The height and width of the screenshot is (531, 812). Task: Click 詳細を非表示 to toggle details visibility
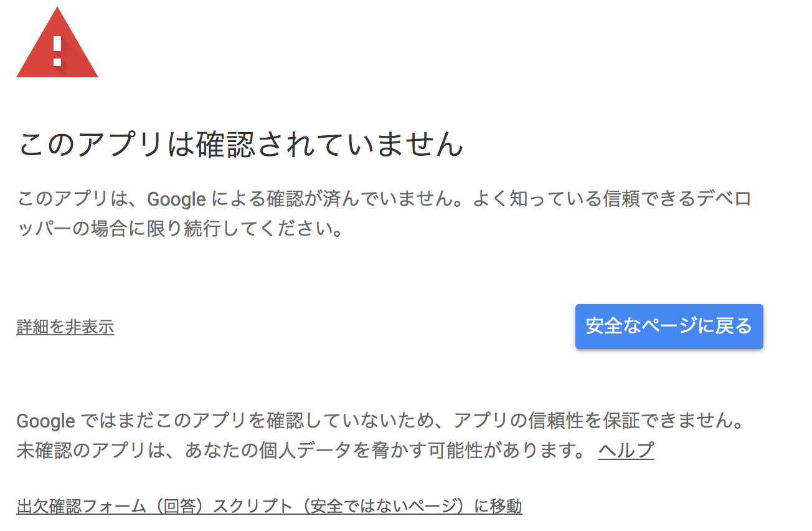65,327
